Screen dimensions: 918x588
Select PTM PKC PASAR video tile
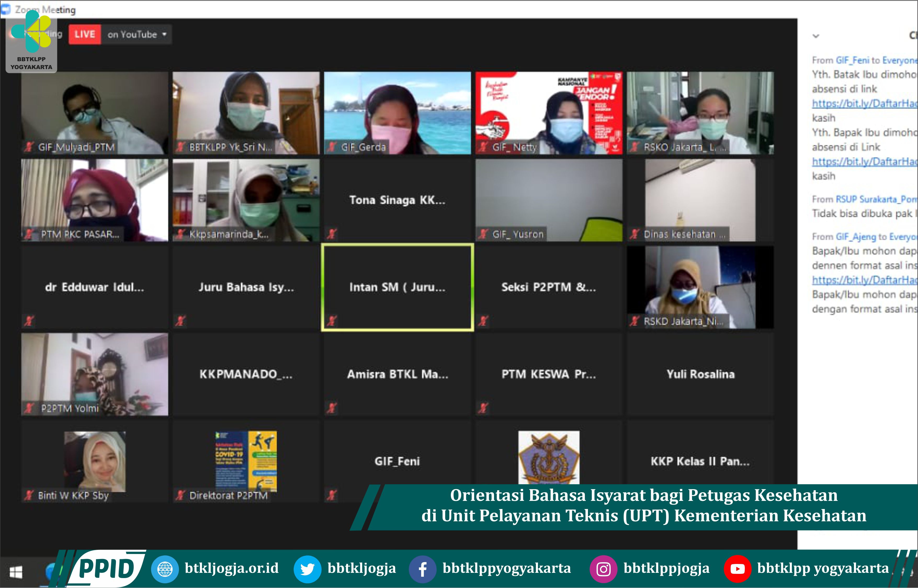point(95,200)
